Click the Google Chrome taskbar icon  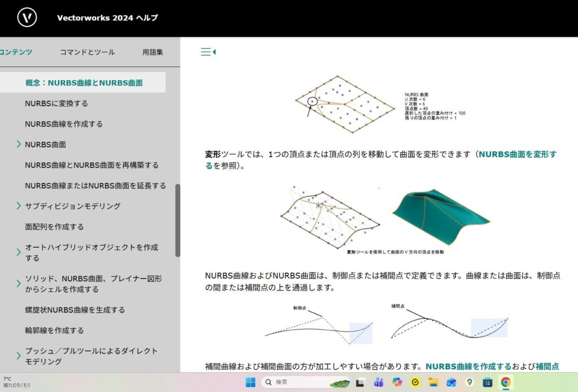pos(506,382)
